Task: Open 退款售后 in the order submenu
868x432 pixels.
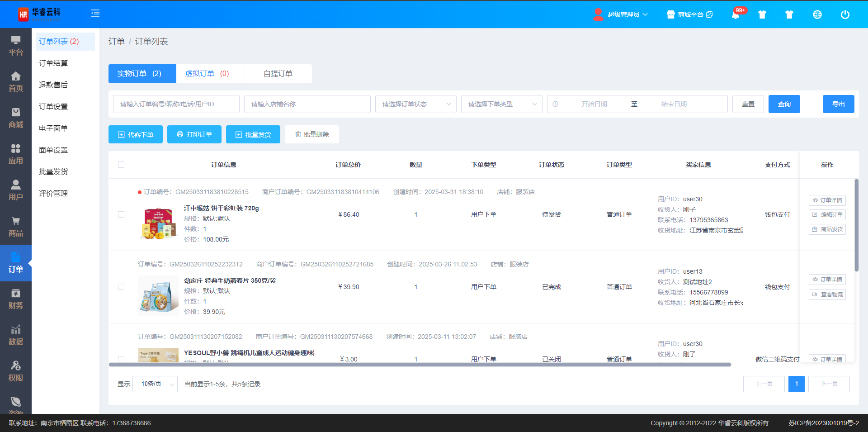Action: (53, 85)
